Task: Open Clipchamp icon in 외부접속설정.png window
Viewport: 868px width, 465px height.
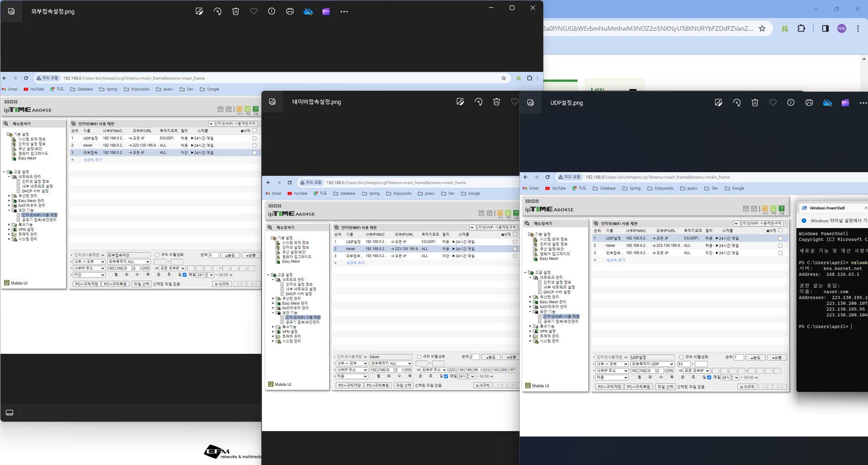Action: coord(326,11)
